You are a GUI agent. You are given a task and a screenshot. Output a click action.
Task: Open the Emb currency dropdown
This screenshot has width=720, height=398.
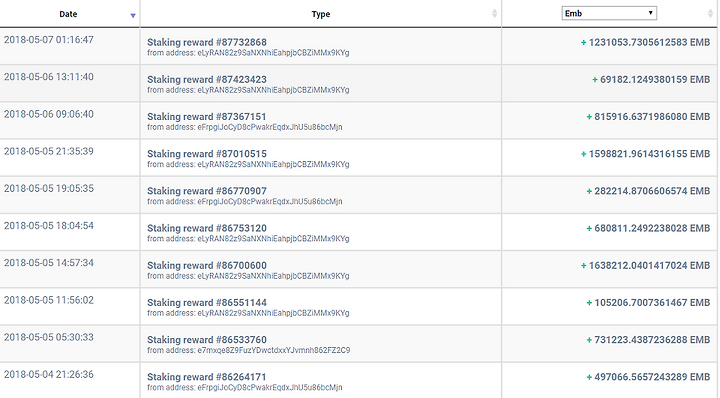click(x=609, y=13)
